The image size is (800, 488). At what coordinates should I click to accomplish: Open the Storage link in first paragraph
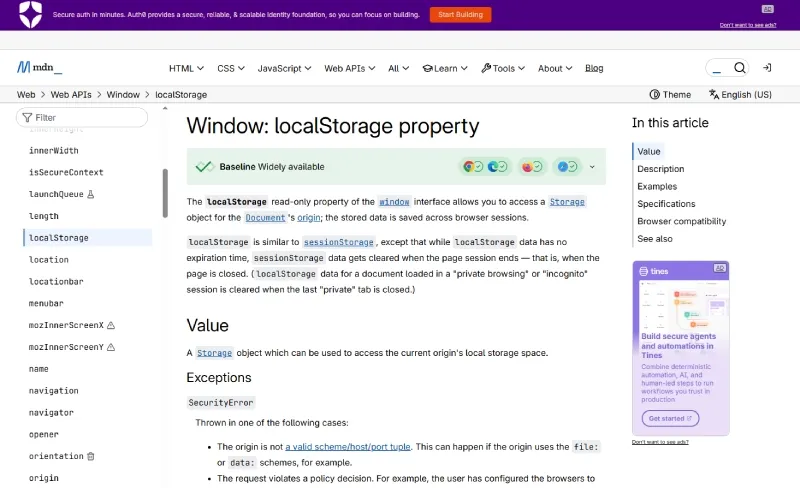coord(567,202)
